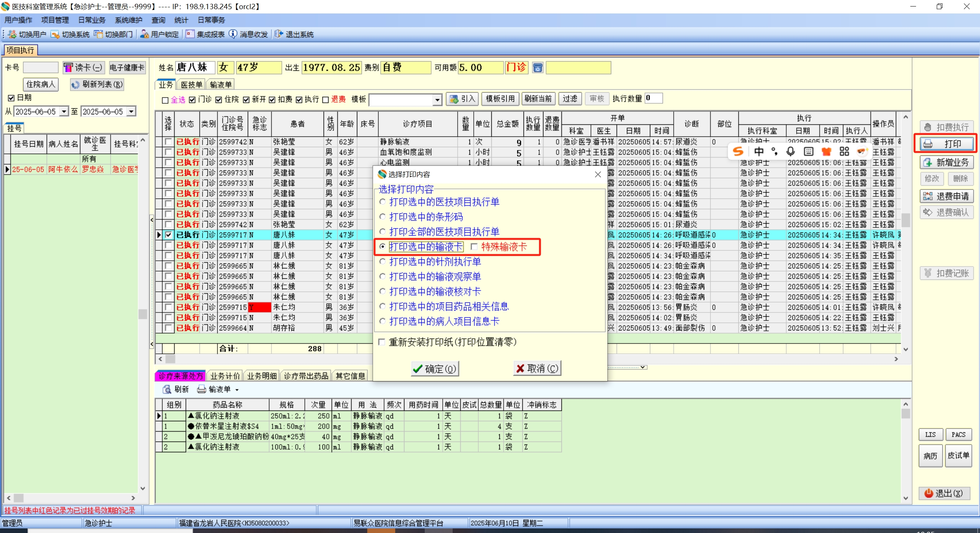Check 重新安装打印纸 checkbox
The image size is (980, 533).
382,342
